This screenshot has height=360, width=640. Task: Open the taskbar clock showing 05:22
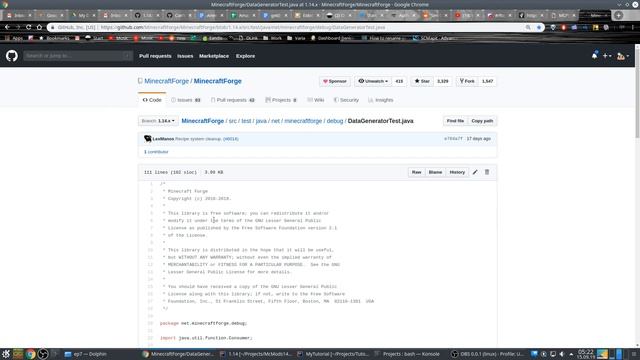click(x=586, y=354)
